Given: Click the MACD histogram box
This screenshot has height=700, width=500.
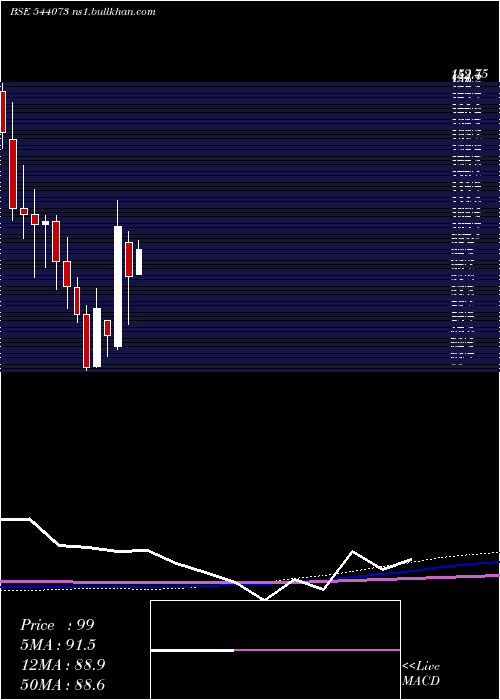Looking at the screenshot, I should click(x=275, y=650).
